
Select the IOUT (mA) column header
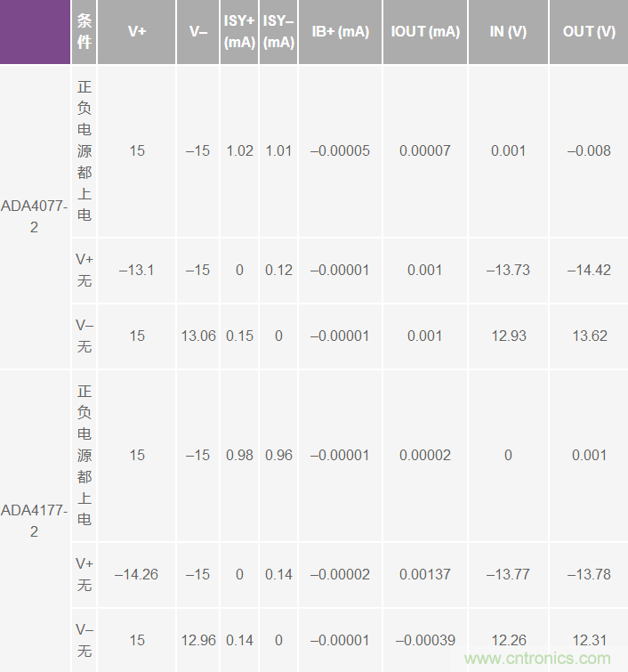pyautogui.click(x=425, y=32)
